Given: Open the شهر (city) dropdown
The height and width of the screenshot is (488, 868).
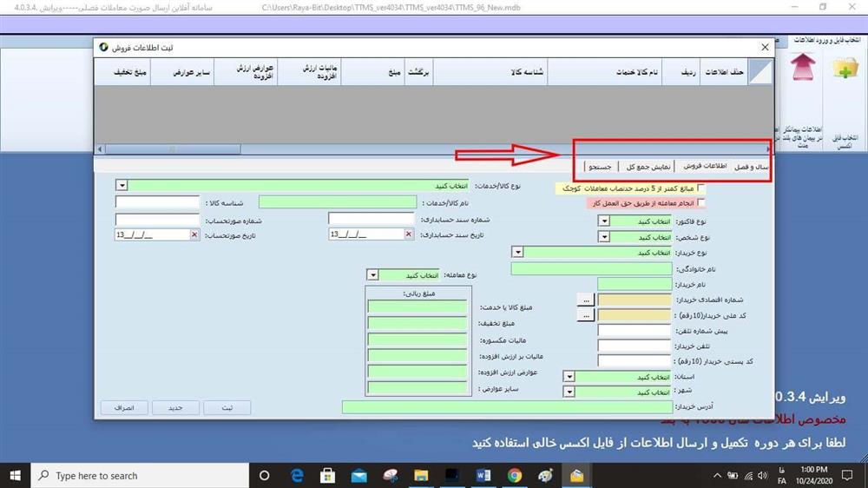Looking at the screenshot, I should coord(569,392).
